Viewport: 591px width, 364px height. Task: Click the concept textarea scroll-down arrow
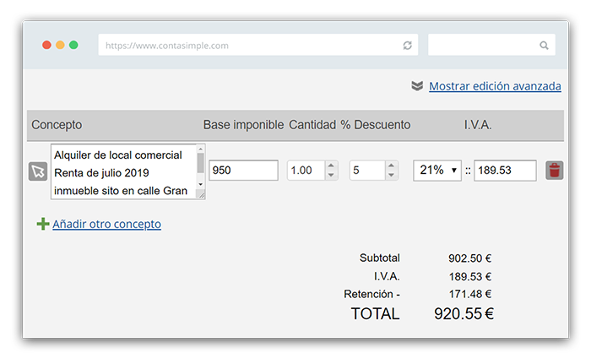tap(201, 184)
